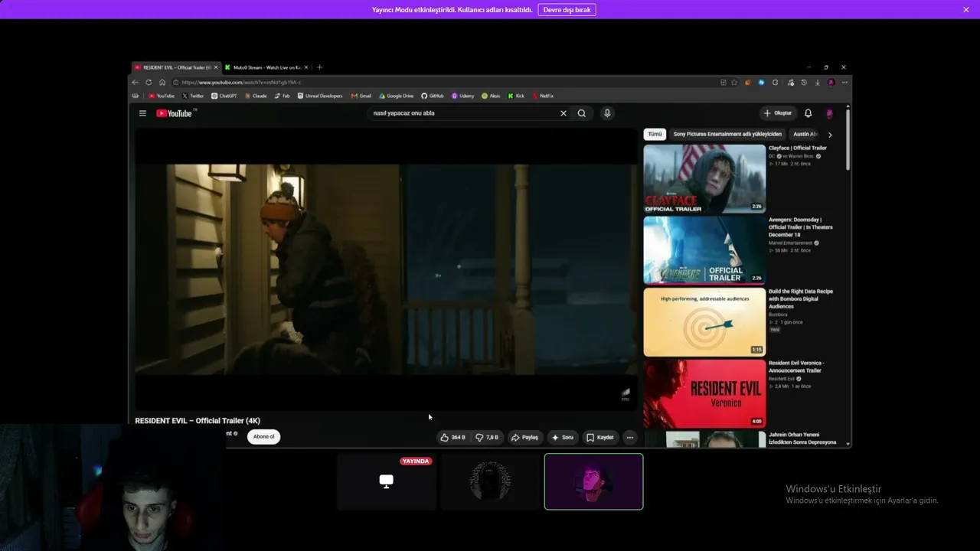Select the Sony Pictures Entertainment filter chip
This screenshot has height=551, width=980.
[x=726, y=134]
